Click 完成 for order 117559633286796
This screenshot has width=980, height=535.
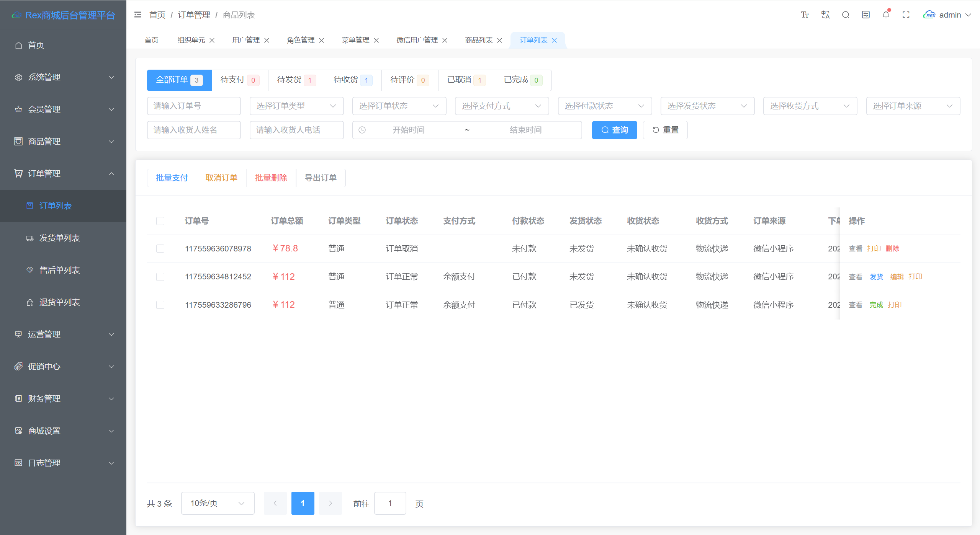point(876,305)
